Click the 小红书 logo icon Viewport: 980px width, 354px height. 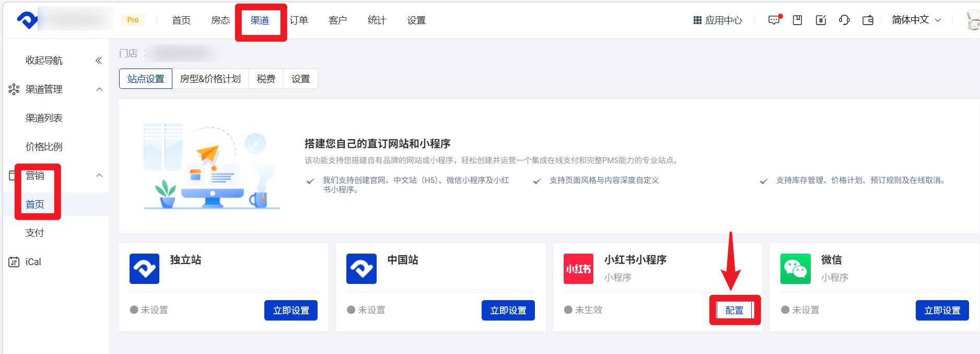pos(578,269)
